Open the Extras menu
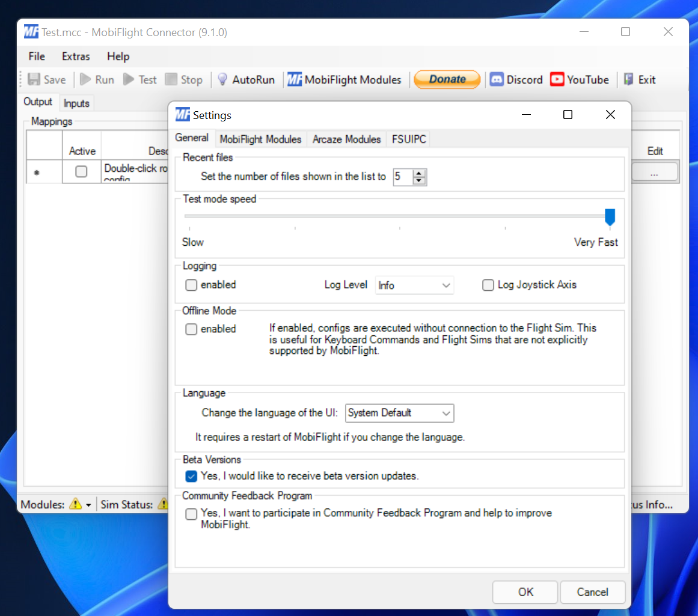Screen dimensions: 698x616 click(76, 56)
